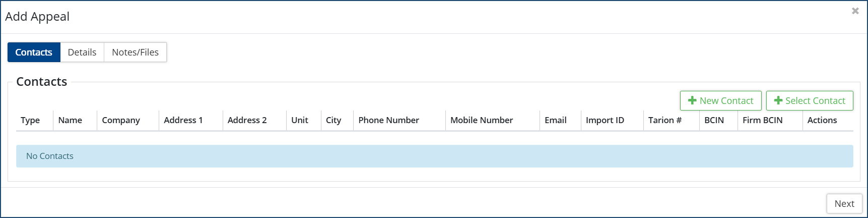Click the Name column header
Viewport: 868px width, 218px height.
[x=70, y=120]
